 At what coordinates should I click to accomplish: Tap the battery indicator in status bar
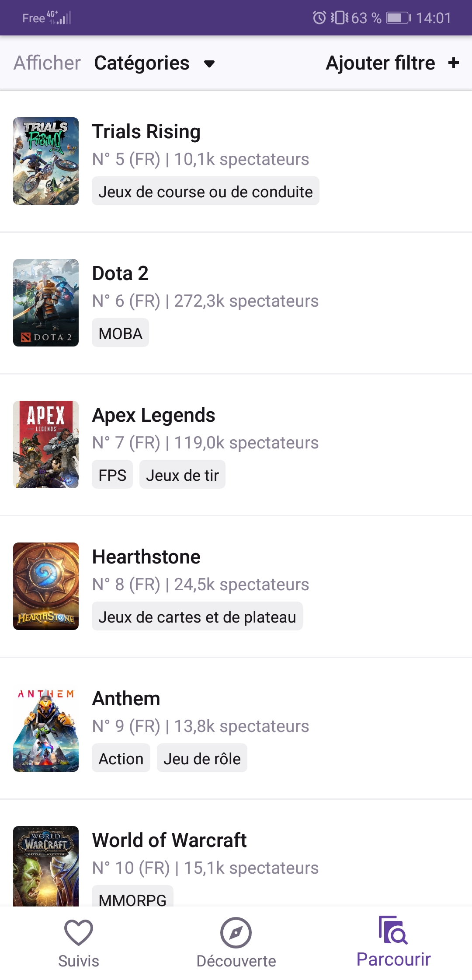(398, 18)
